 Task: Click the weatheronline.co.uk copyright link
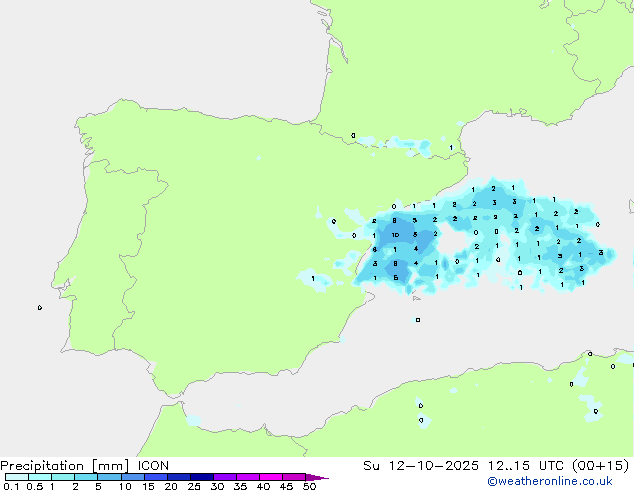[550, 481]
